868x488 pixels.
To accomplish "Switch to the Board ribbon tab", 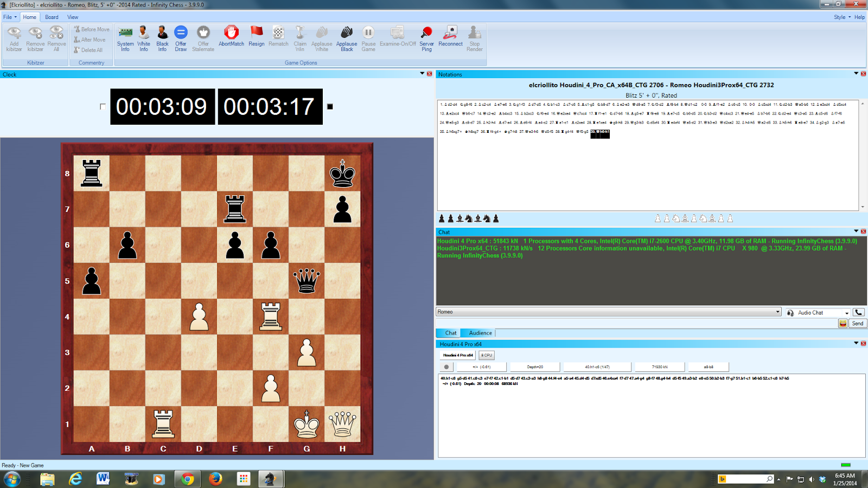I will [x=52, y=17].
